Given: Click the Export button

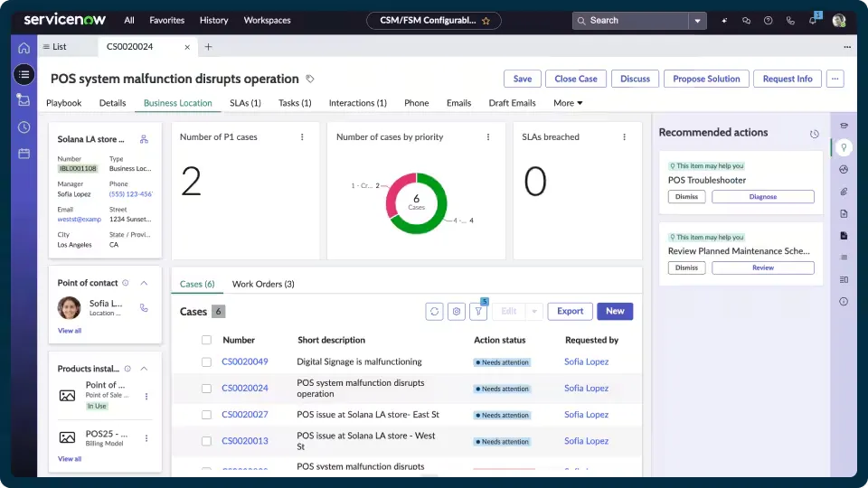Looking at the screenshot, I should (570, 311).
